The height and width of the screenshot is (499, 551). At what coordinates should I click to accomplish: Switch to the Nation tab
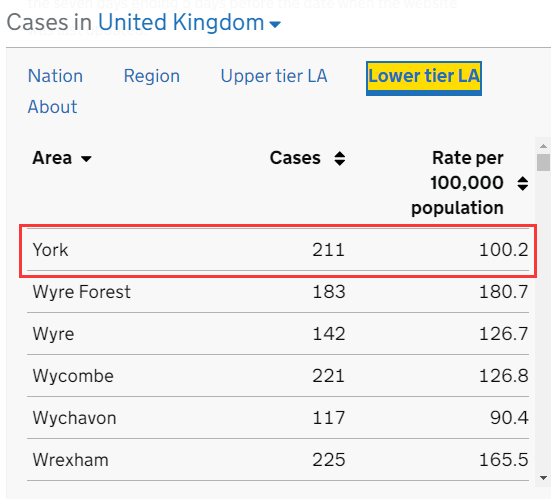(x=55, y=76)
